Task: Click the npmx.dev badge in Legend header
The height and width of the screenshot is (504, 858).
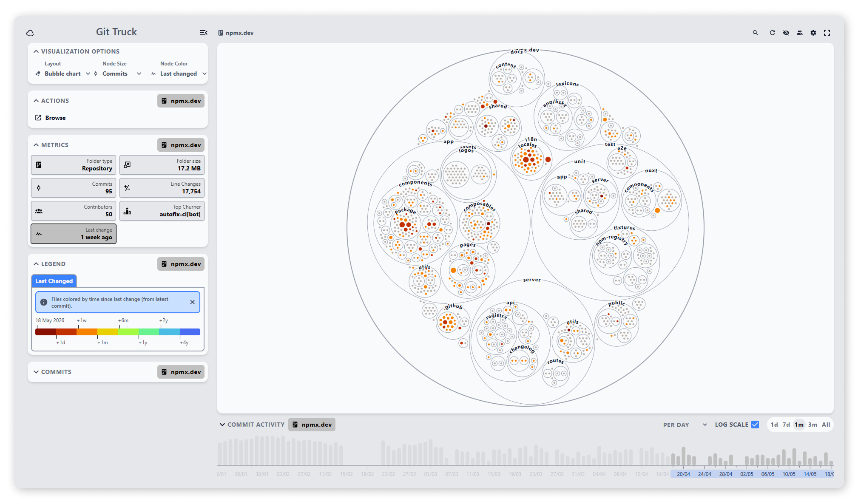Action: click(x=181, y=264)
